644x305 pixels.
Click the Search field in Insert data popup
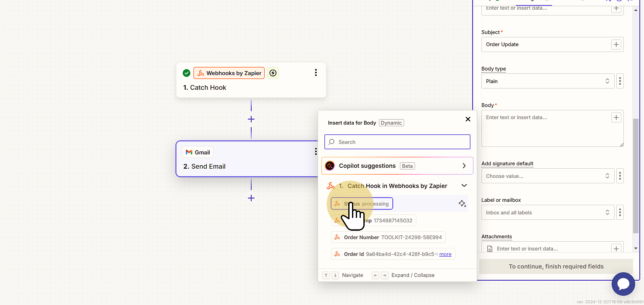(x=397, y=142)
